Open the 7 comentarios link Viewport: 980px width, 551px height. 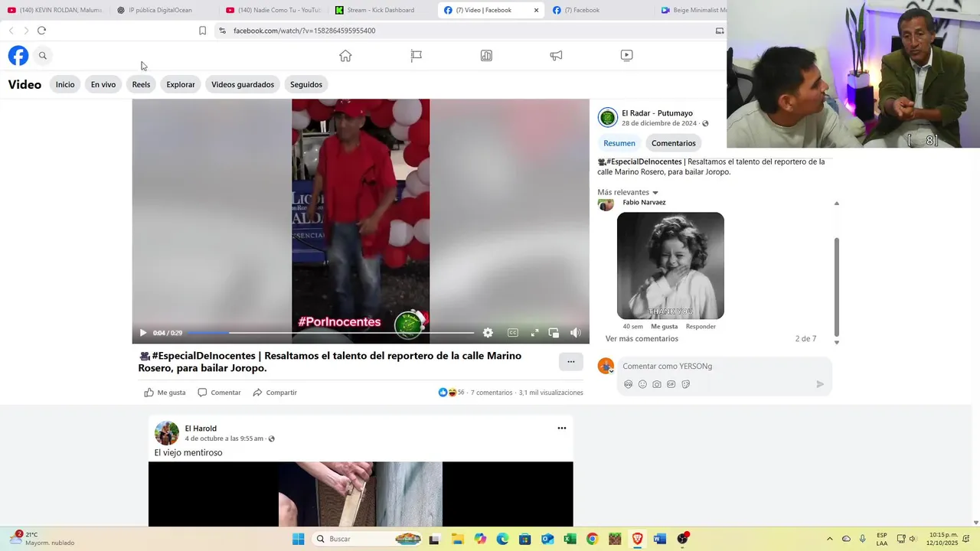click(x=492, y=393)
